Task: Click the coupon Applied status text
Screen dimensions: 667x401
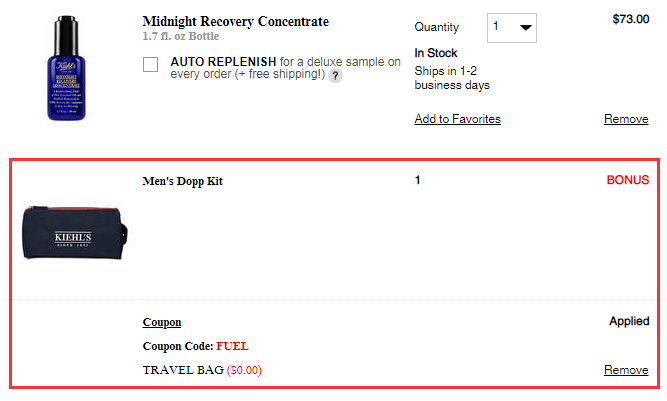Action: point(629,322)
